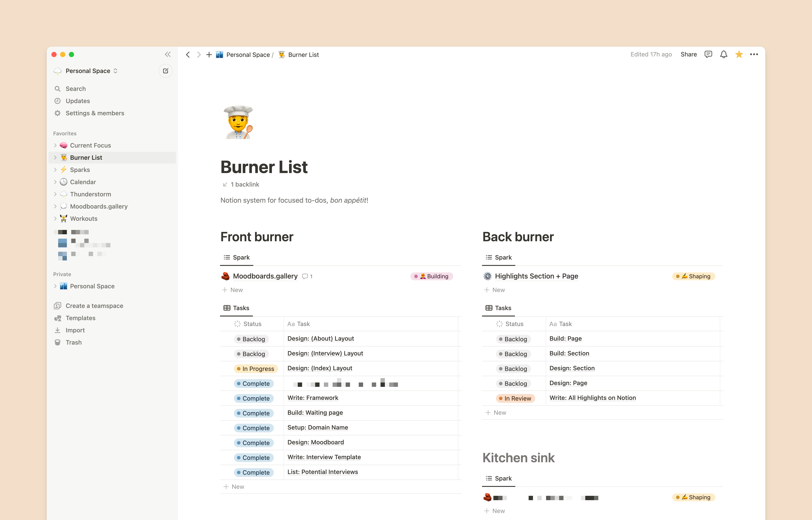Open Design: Moodboard task
This screenshot has height=520, width=812.
click(316, 442)
